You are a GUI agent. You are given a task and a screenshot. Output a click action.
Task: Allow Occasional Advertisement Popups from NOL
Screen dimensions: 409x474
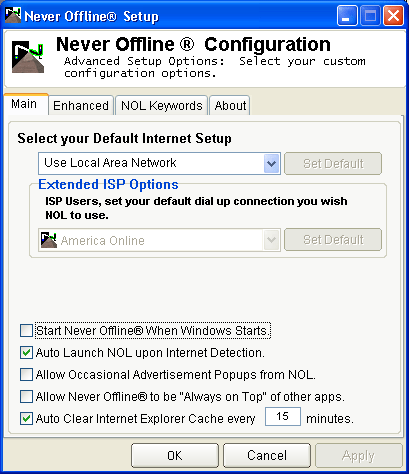[x=26, y=375]
